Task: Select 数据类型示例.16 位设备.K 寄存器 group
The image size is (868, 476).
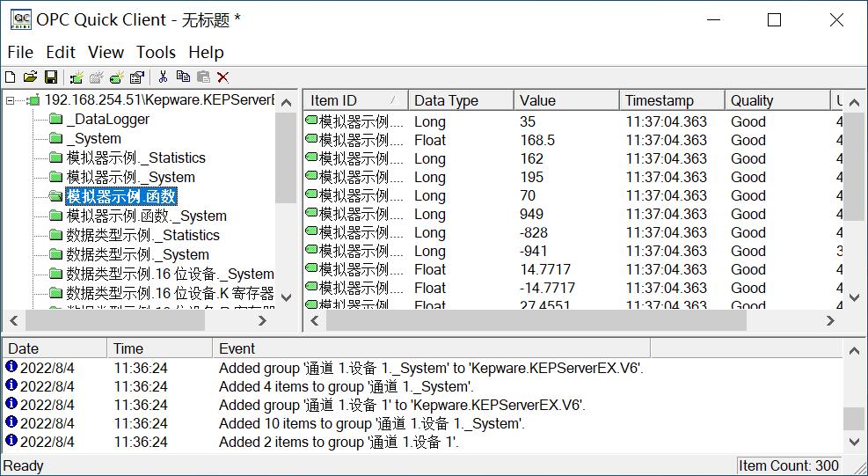Action: point(170,293)
